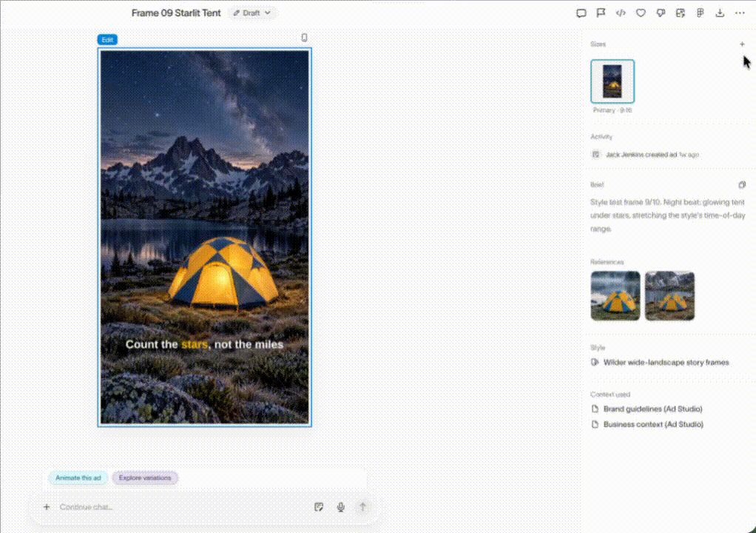Click the thumbs-down dislike icon
This screenshot has height=533, width=756.
[x=661, y=13]
